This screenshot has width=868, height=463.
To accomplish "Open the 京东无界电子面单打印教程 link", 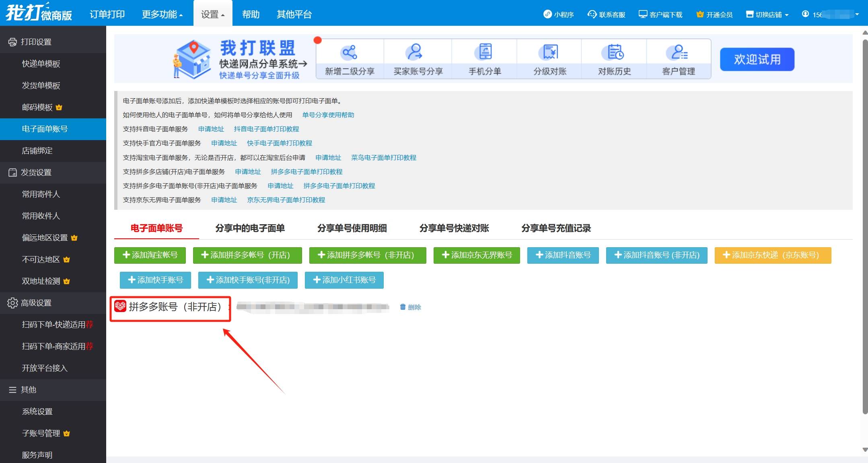I will (x=286, y=200).
